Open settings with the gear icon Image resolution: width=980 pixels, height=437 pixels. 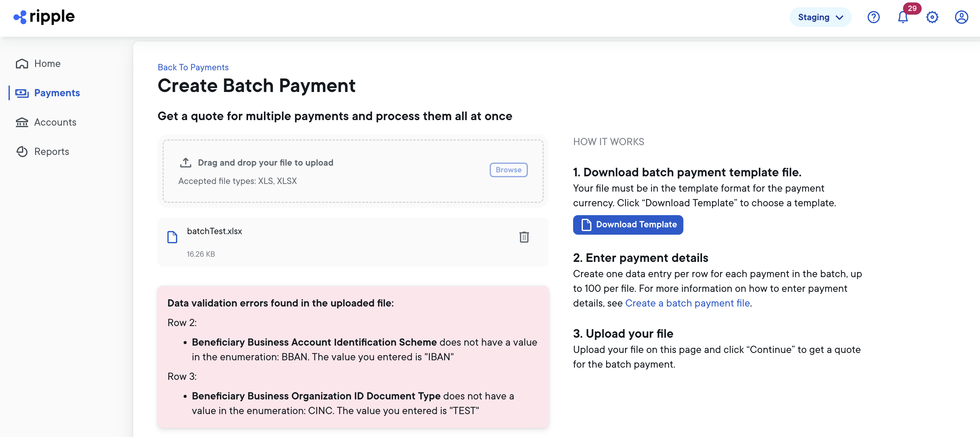click(x=932, y=17)
